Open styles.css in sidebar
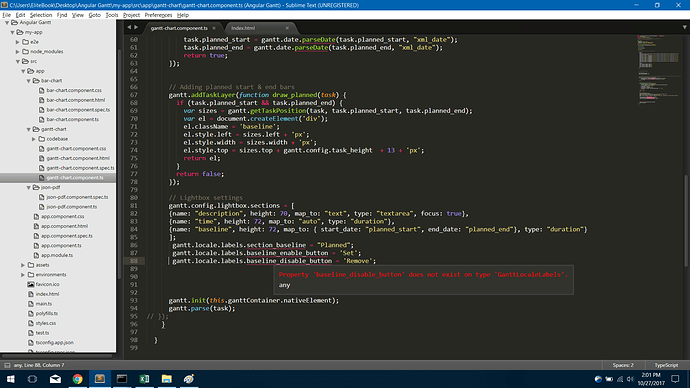The image size is (690, 388). click(46, 323)
